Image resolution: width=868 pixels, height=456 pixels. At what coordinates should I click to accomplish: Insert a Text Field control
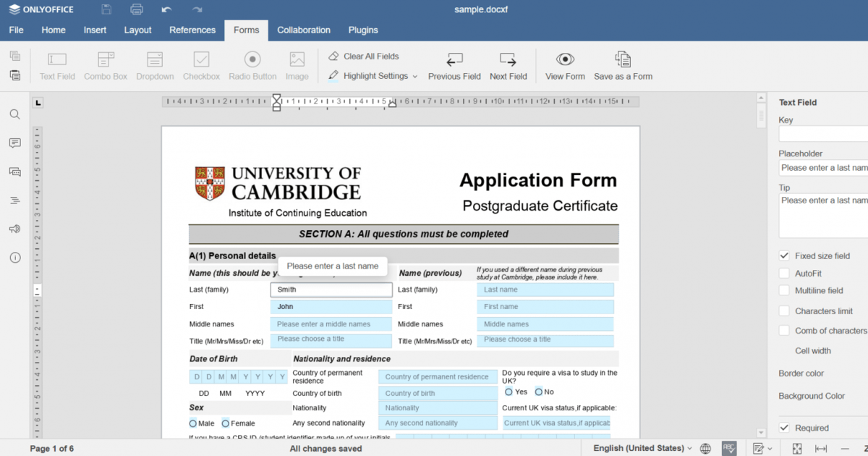[x=56, y=65]
